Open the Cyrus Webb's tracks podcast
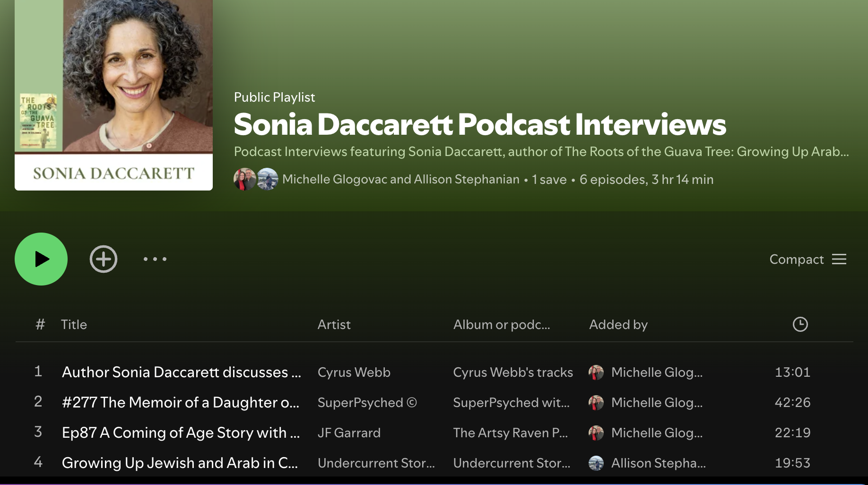The height and width of the screenshot is (485, 868). click(513, 372)
